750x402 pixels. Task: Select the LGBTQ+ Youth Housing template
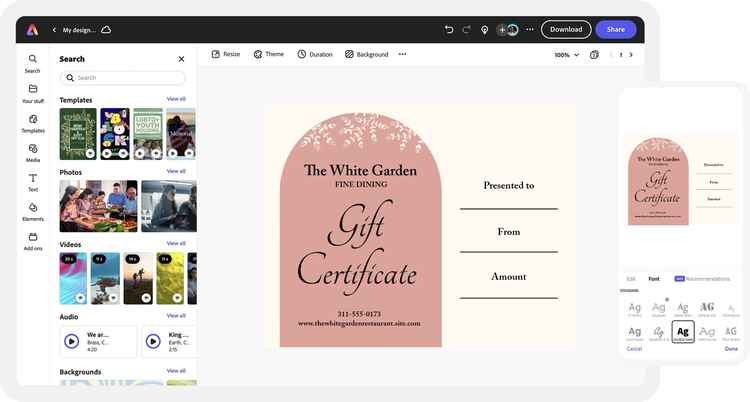tap(148, 134)
